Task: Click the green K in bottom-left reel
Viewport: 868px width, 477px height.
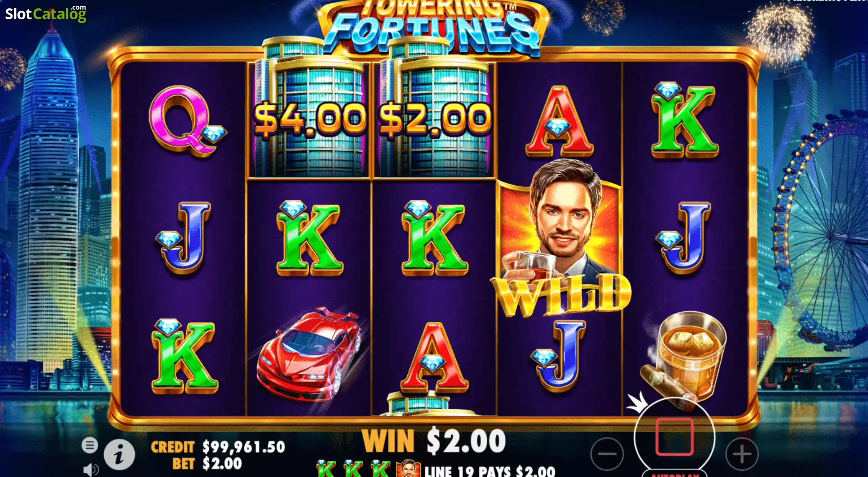Action: [x=184, y=356]
